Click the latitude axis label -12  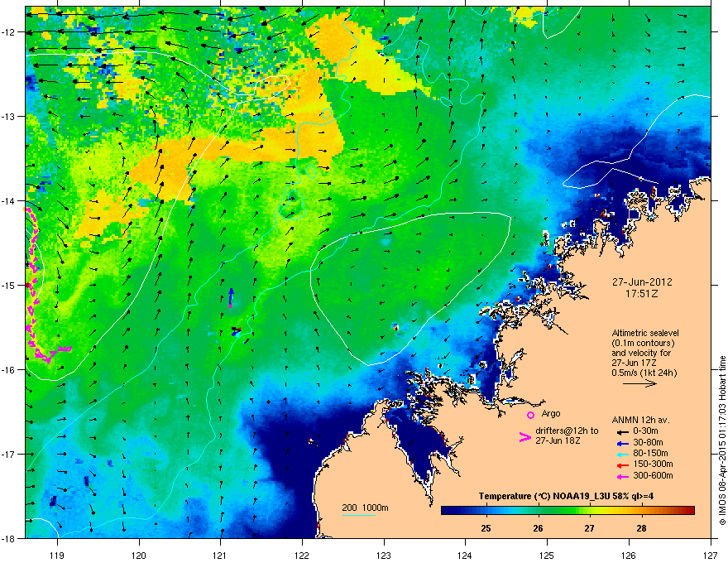pos(9,32)
